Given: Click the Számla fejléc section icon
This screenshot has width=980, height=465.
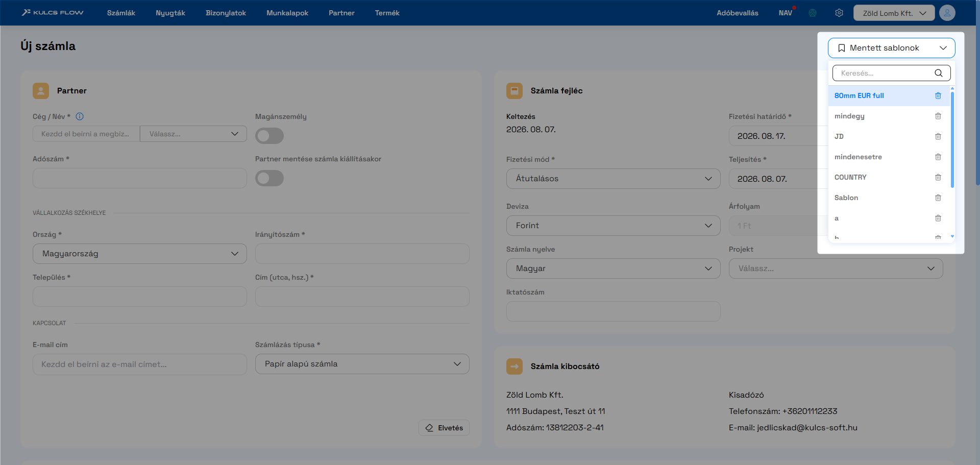Looking at the screenshot, I should coord(514,91).
